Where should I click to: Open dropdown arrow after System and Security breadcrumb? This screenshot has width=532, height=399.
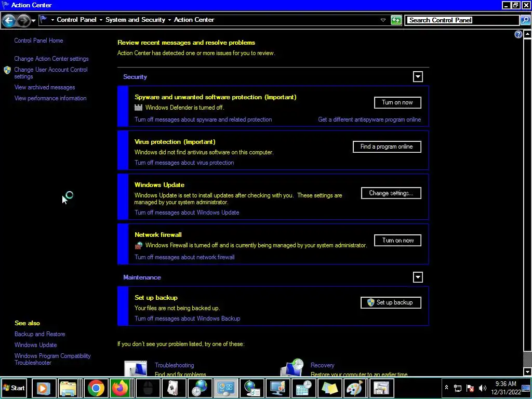click(x=169, y=20)
